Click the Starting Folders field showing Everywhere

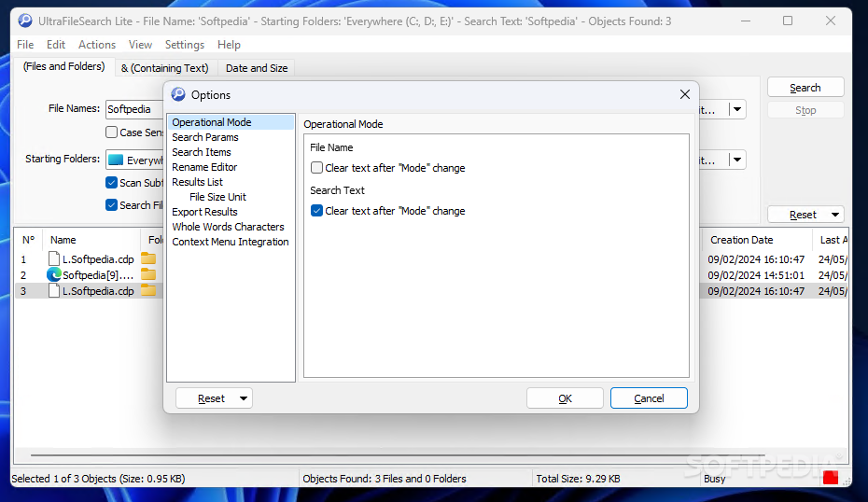(134, 160)
